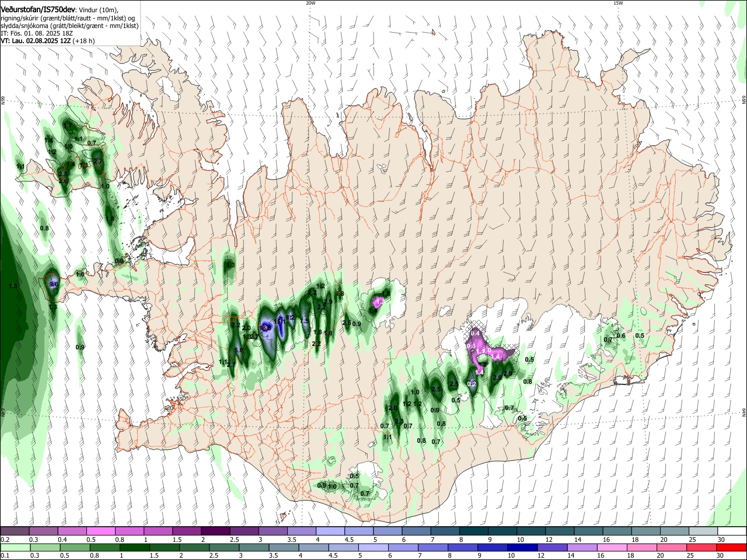Viewport: 747px width, 560px height.
Task: Pick the medium green 0.5 swatch in bottom legend
Action: pos(74,547)
